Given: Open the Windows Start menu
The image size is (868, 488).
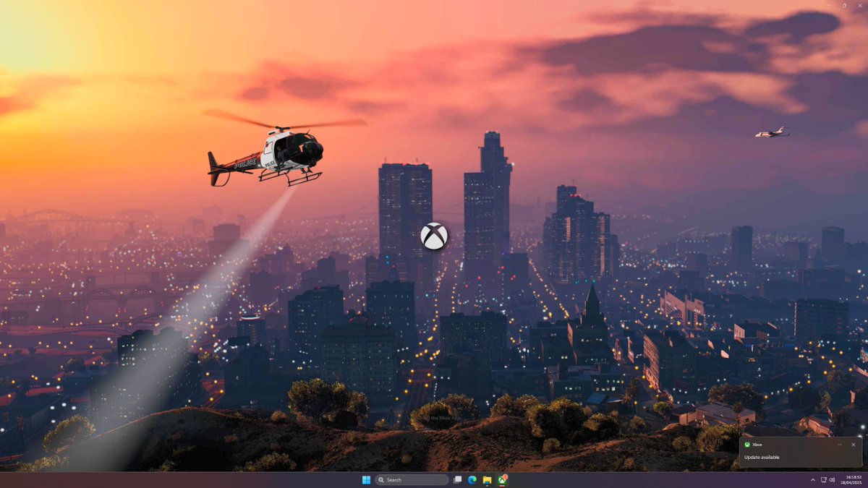Looking at the screenshot, I should [366, 480].
